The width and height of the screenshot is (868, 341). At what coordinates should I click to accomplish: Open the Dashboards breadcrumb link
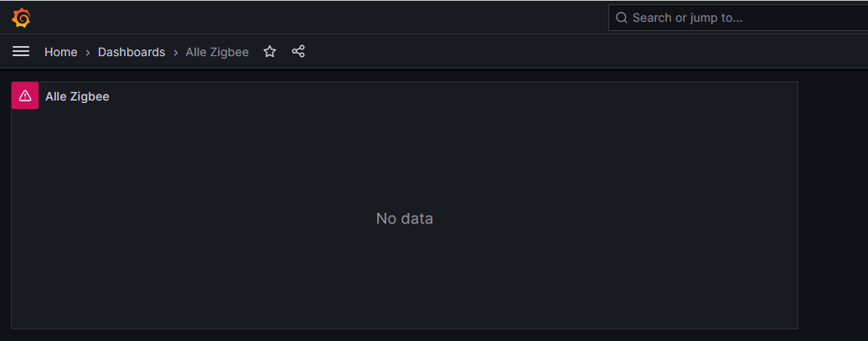(132, 52)
